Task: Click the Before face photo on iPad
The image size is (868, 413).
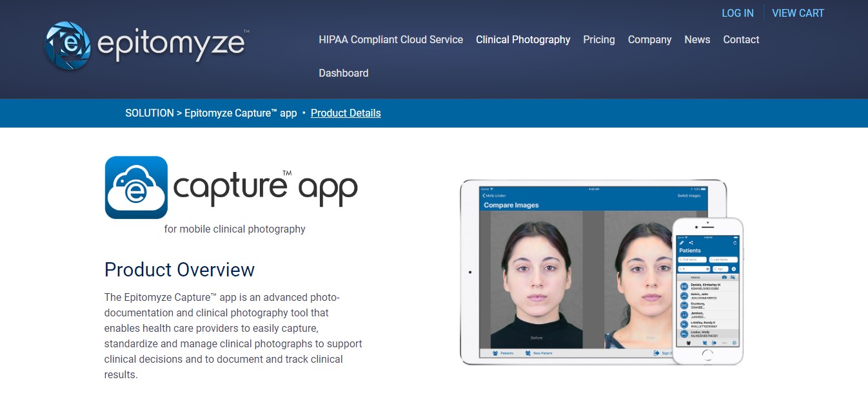Action: tap(537, 280)
